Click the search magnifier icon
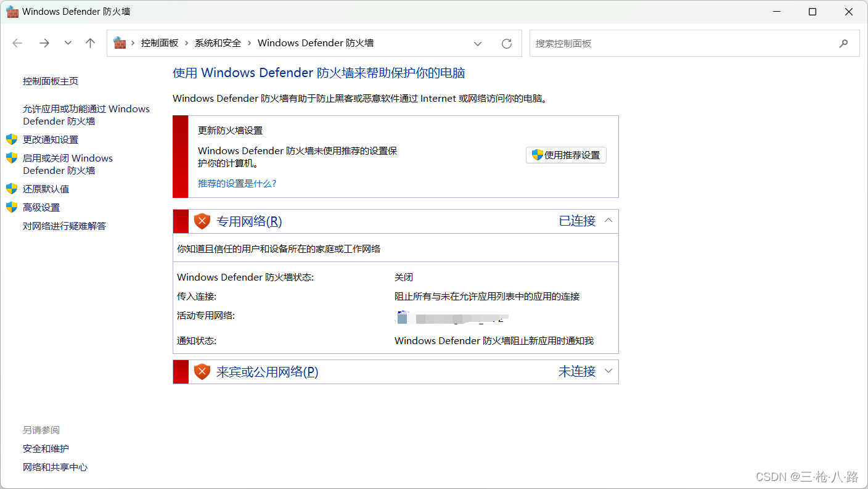The height and width of the screenshot is (489, 868). (x=843, y=44)
